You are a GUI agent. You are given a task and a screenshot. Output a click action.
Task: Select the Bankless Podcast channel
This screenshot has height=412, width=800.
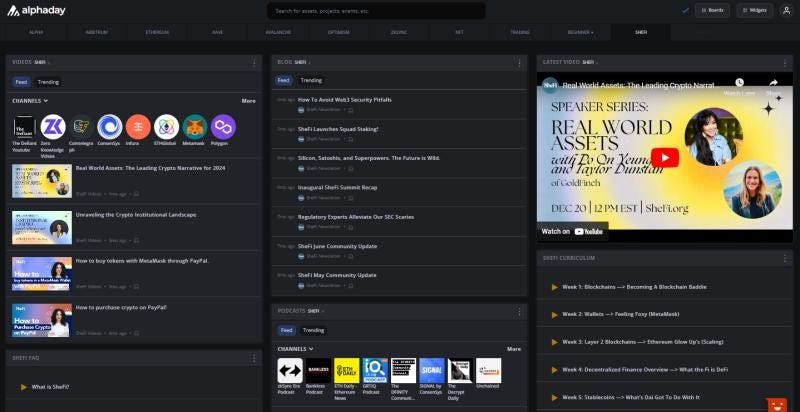318,370
